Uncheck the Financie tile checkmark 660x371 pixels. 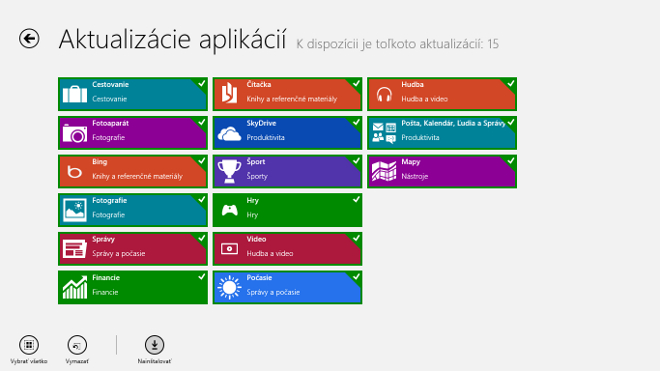[202, 277]
